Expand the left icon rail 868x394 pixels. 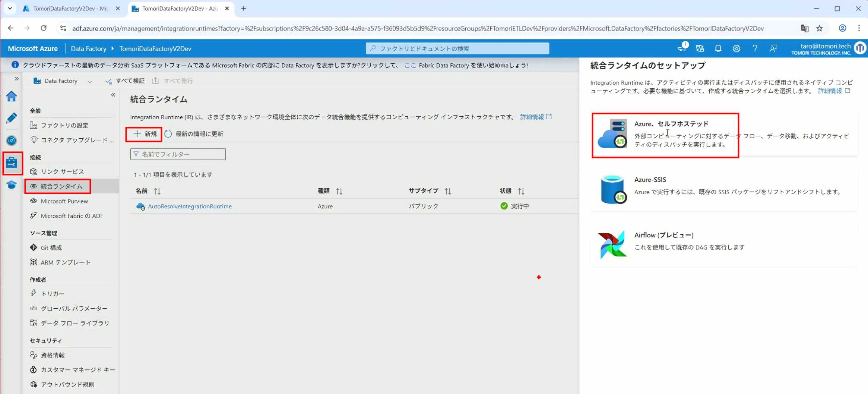pyautogui.click(x=16, y=79)
